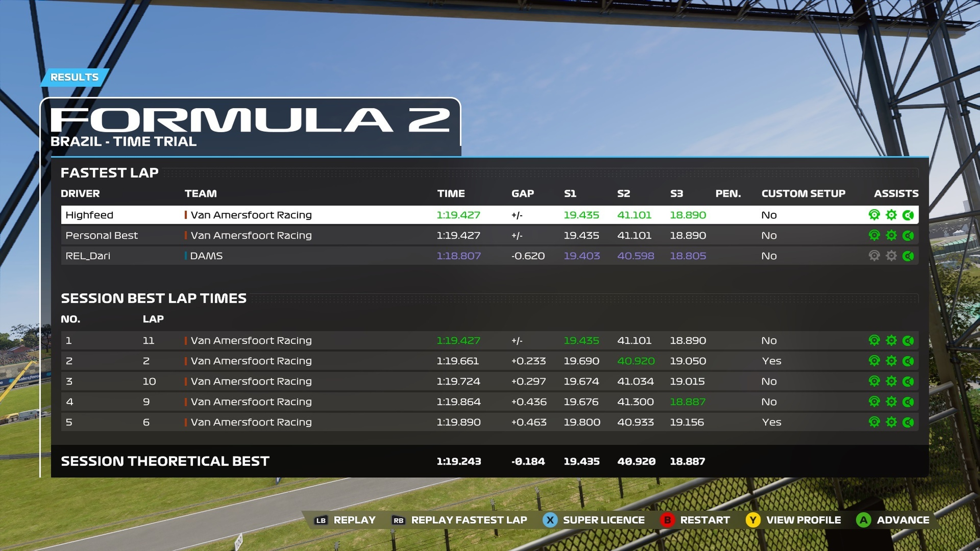Click the CUSTOM SETUP column header
Image resolution: width=980 pixels, height=551 pixels.
(803, 193)
